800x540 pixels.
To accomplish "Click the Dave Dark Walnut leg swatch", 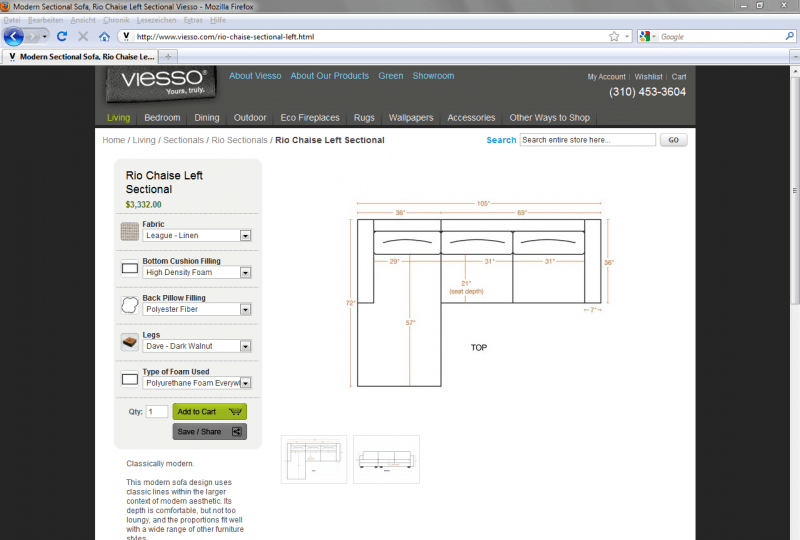I will tap(130, 342).
